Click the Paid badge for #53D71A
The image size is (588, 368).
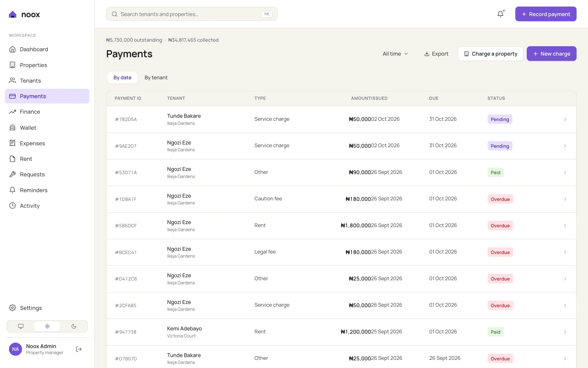495,173
